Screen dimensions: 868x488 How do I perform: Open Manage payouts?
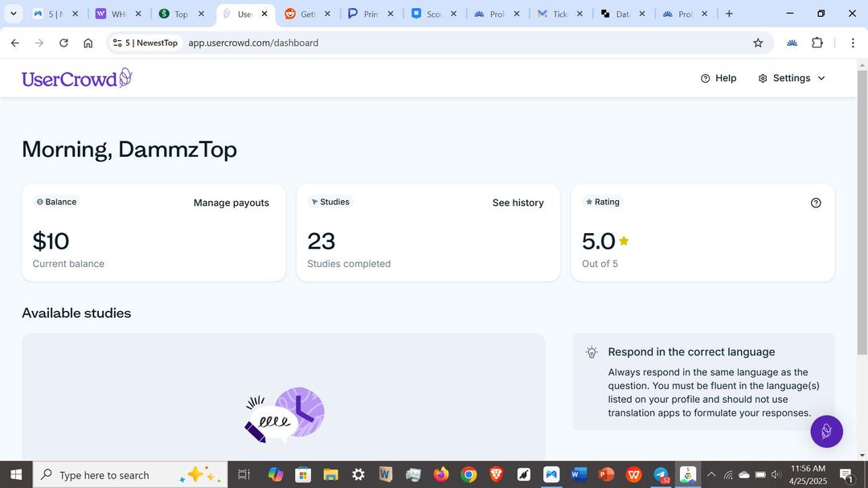point(231,203)
